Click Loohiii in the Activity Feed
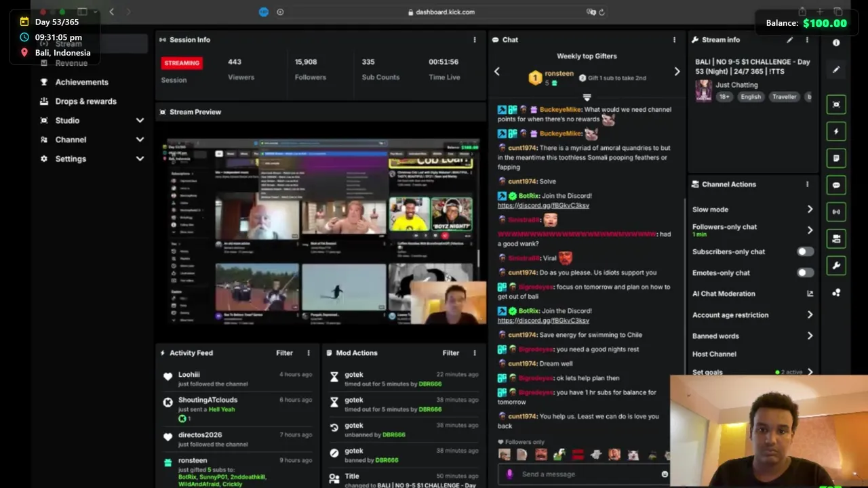This screenshot has height=488, width=868. (x=189, y=375)
